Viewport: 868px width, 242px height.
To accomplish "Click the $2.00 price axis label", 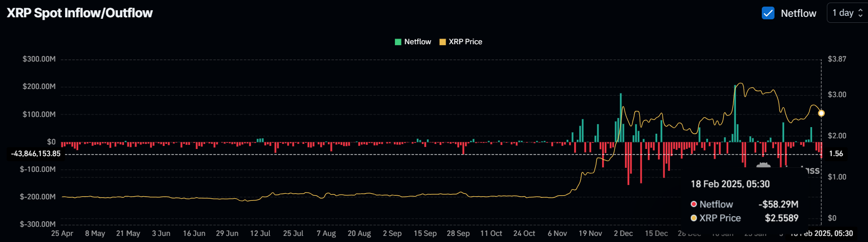I will click(837, 136).
